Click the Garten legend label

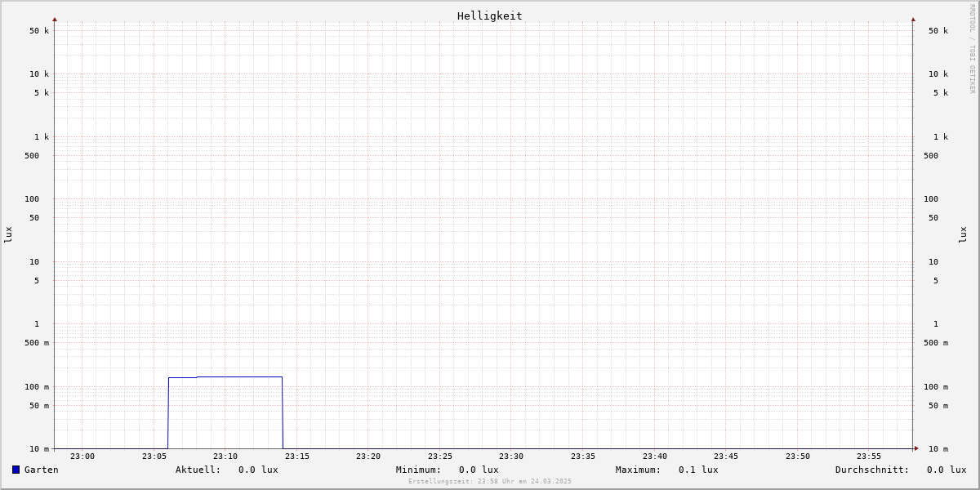tap(41, 470)
